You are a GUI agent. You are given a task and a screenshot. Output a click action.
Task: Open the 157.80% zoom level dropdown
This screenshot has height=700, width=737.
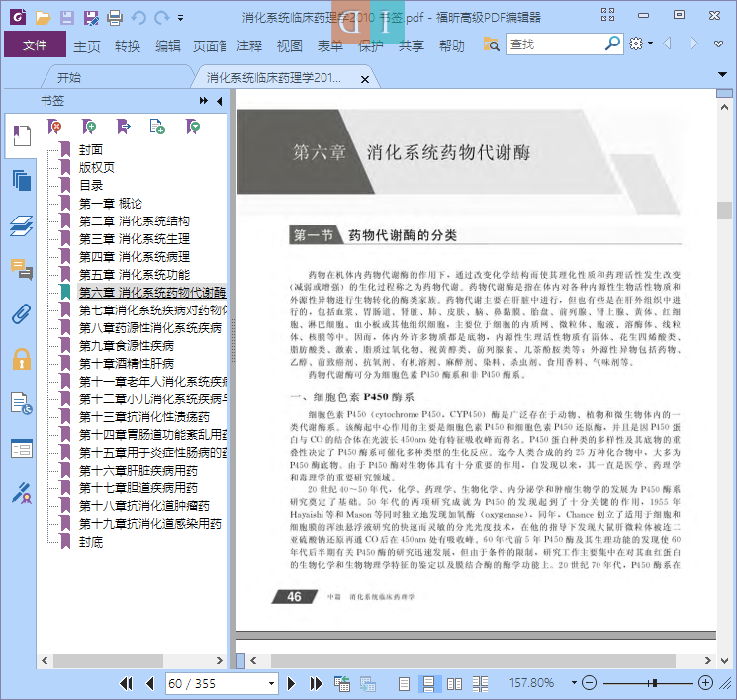574,682
